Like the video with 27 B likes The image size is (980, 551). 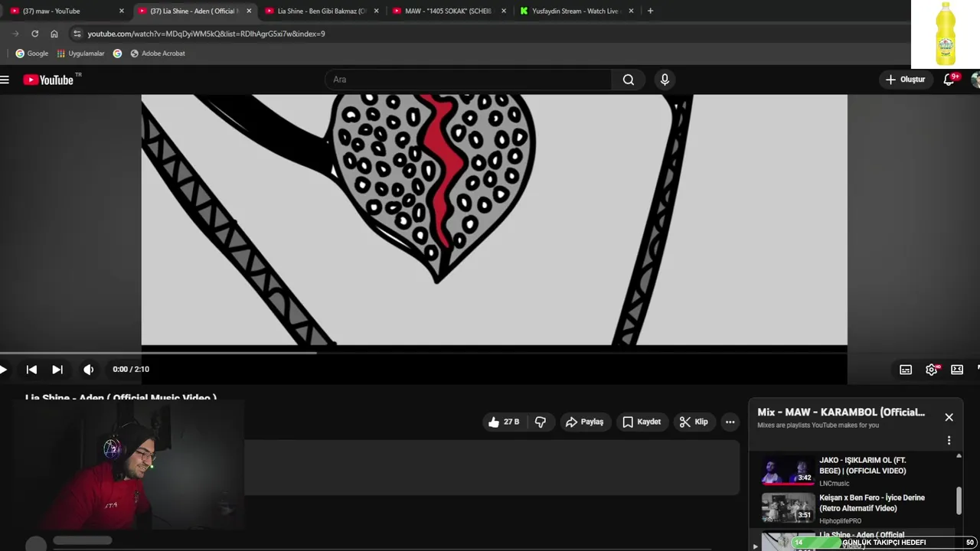tap(504, 422)
